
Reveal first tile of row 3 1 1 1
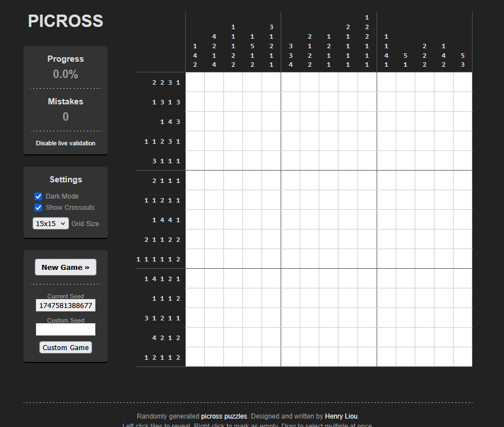(195, 160)
